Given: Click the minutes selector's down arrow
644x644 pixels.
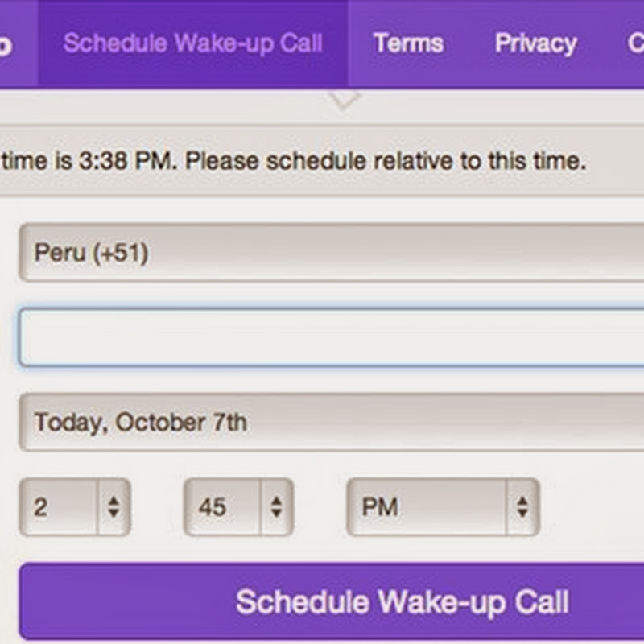Looking at the screenshot, I should coord(276,514).
